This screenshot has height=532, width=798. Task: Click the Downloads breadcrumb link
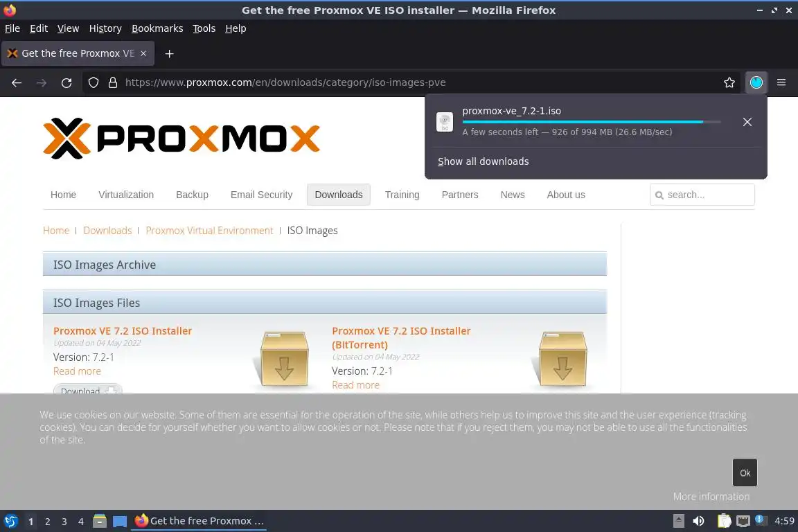pos(107,231)
